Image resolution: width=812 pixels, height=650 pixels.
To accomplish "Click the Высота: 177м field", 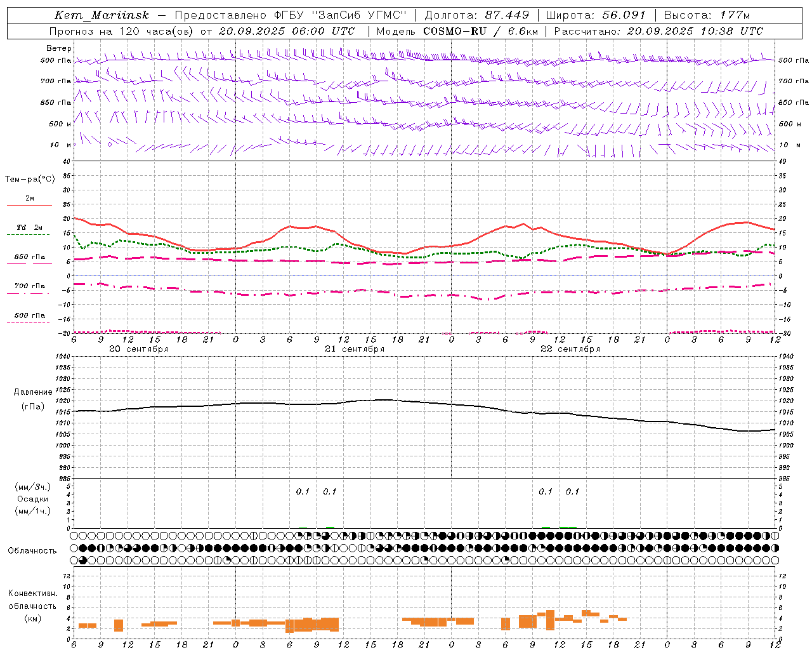I will tap(707, 15).
